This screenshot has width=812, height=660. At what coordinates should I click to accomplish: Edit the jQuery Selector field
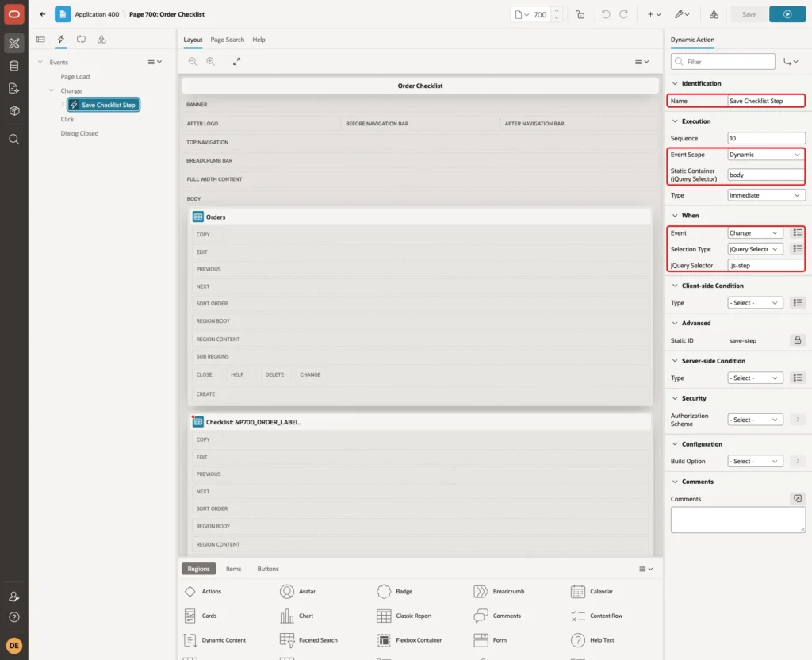pyautogui.click(x=765, y=265)
